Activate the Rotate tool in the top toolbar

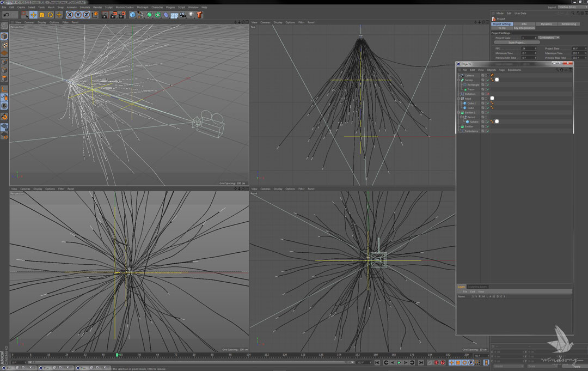(50, 15)
